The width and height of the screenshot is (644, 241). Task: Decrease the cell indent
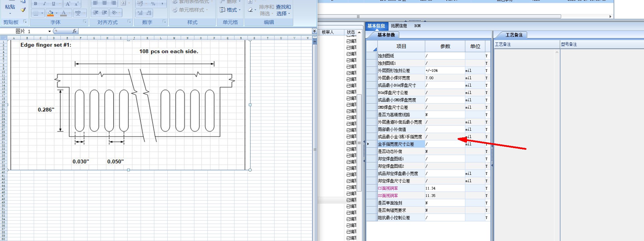pyautogui.click(x=96, y=13)
